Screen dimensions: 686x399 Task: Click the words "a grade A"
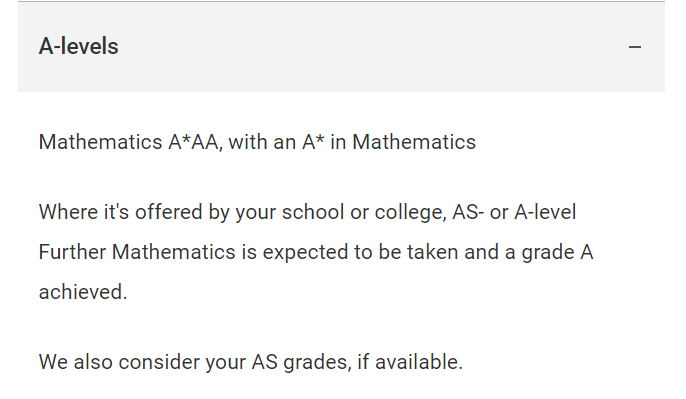[x=549, y=252]
